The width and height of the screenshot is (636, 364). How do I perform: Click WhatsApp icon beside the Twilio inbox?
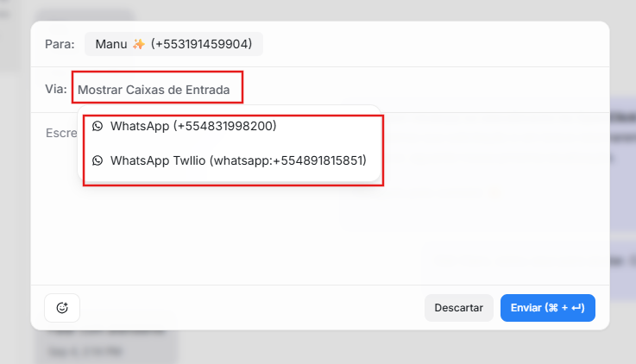tap(98, 160)
